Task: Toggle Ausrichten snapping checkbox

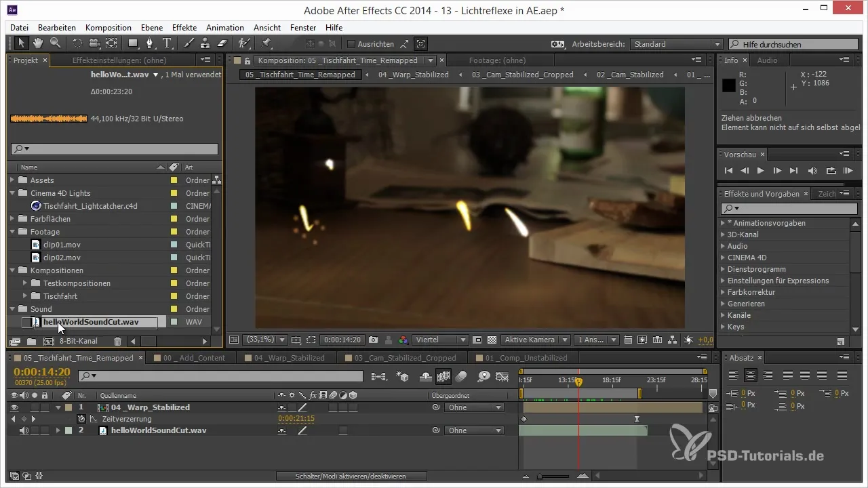Action: [x=351, y=44]
